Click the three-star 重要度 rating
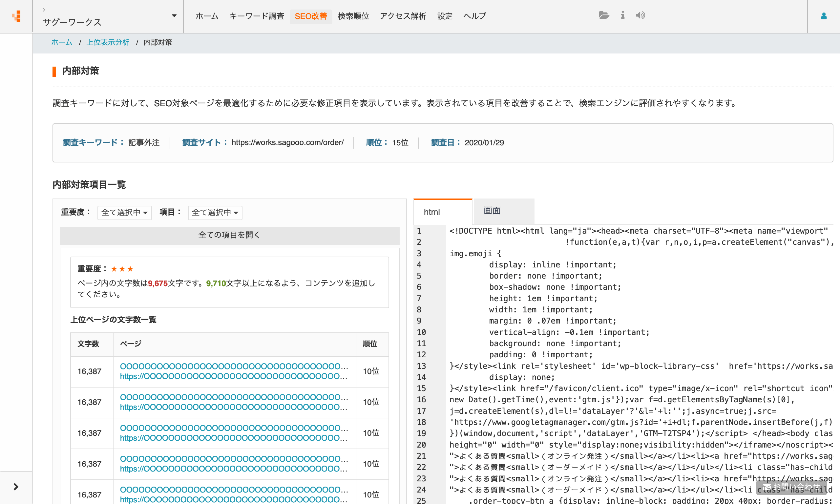840x504 pixels. (122, 269)
